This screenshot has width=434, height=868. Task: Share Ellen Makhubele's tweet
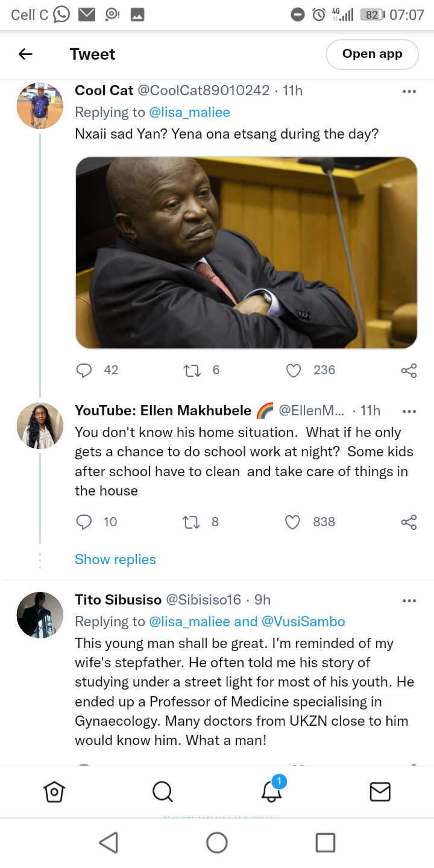click(x=409, y=522)
